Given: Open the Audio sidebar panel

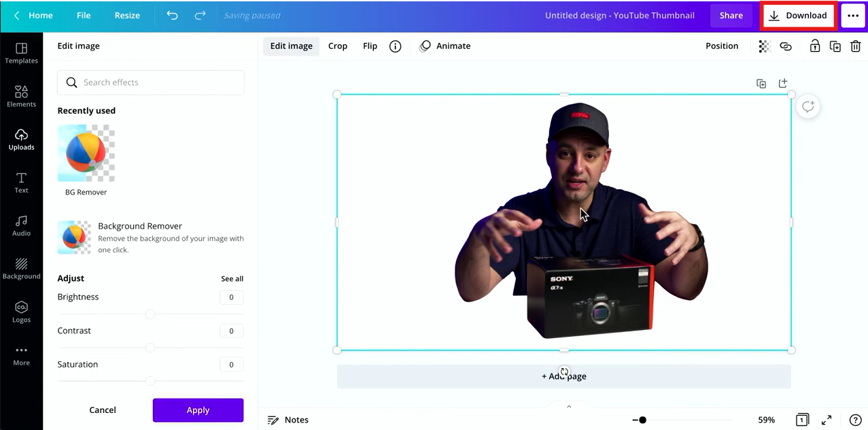Looking at the screenshot, I should click(x=21, y=226).
